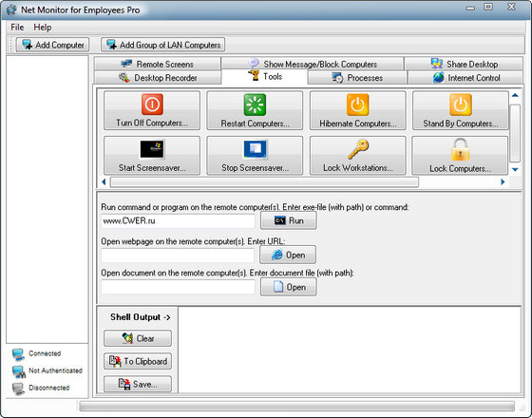The image size is (532, 418).
Task: Click the Lock Workstations key icon
Action: pyautogui.click(x=358, y=149)
